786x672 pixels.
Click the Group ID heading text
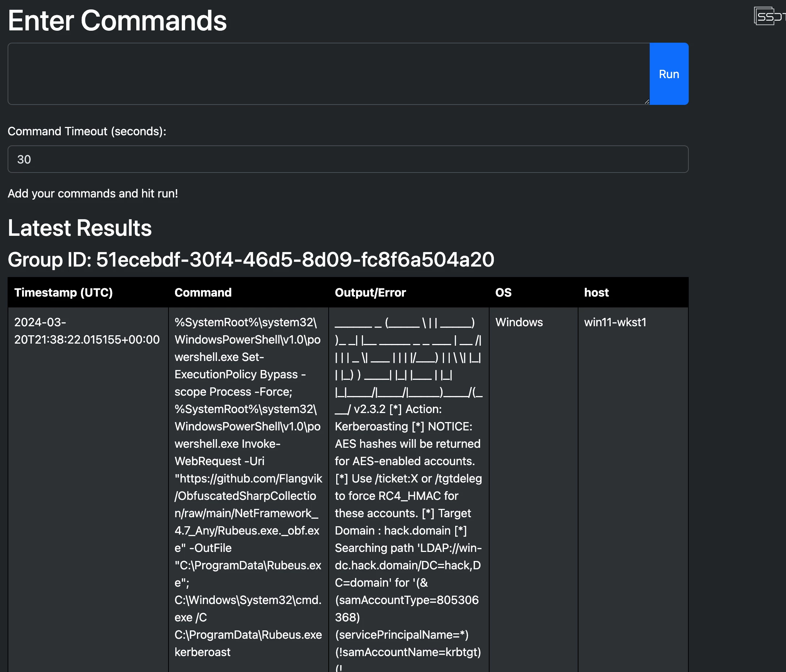(x=251, y=260)
